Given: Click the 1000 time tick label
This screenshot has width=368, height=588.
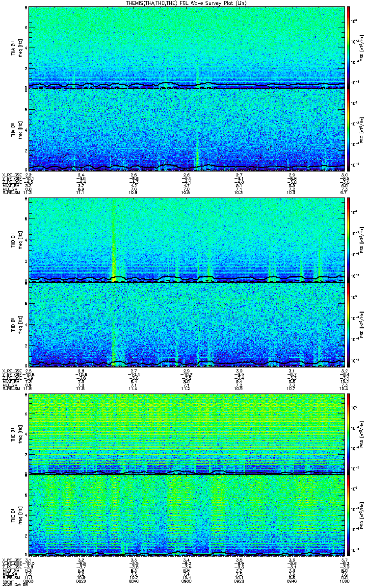Looking at the screenshot, I should pos(344,582).
